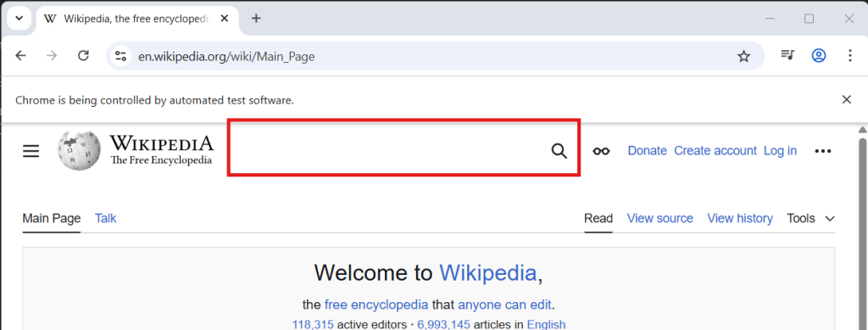
Task: Open Wikipedia hamburger main menu
Action: [x=31, y=151]
